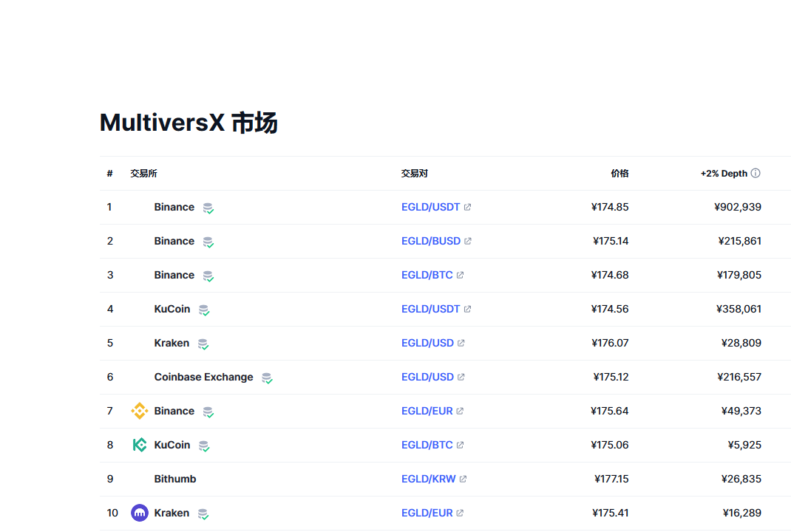
Task: Click the price ¥174.68
Action: tap(610, 275)
